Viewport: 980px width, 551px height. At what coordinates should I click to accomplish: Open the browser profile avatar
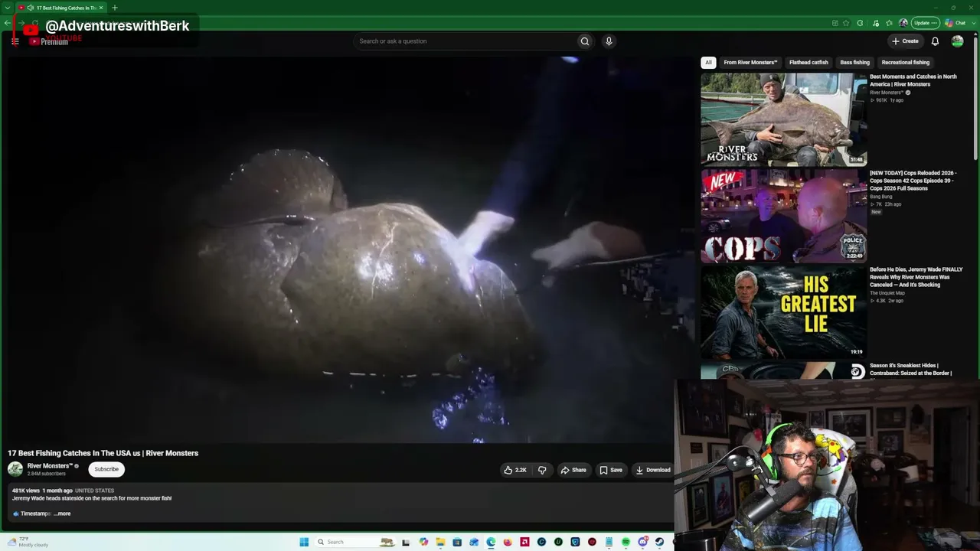(903, 23)
